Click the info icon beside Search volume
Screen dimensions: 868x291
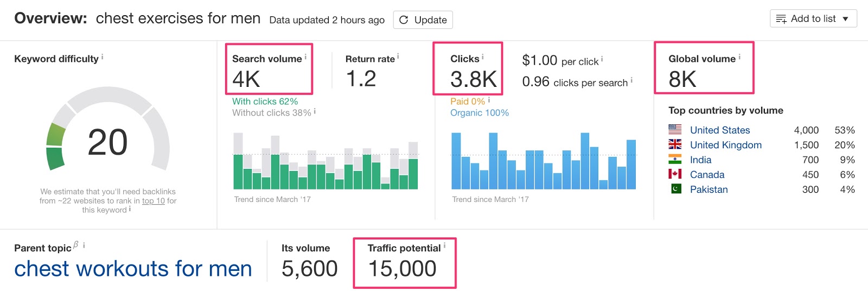click(305, 56)
